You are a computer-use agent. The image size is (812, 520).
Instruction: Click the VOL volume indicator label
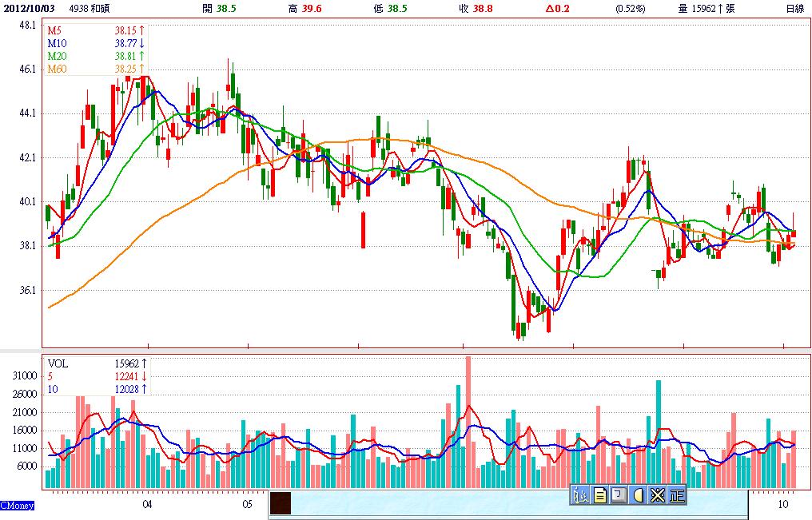click(x=58, y=363)
